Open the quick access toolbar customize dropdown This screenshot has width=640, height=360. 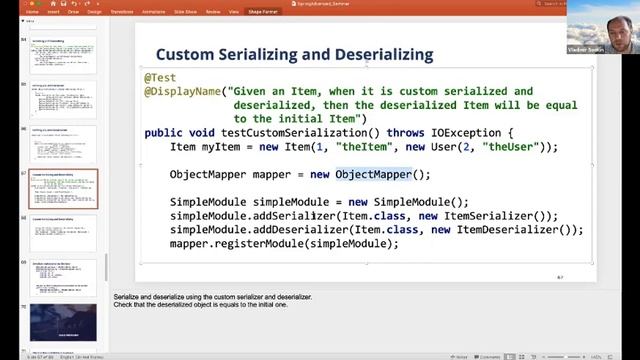click(98, 4)
